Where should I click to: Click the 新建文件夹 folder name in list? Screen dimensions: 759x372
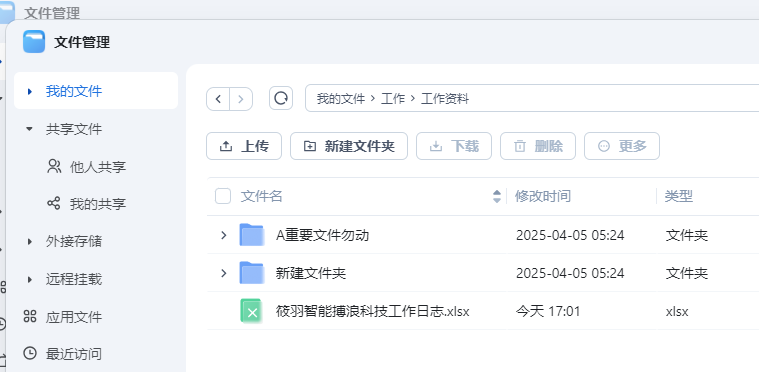click(311, 273)
